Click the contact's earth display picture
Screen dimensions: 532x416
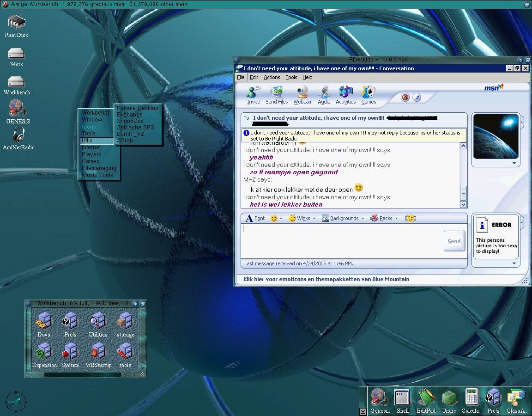coord(496,136)
